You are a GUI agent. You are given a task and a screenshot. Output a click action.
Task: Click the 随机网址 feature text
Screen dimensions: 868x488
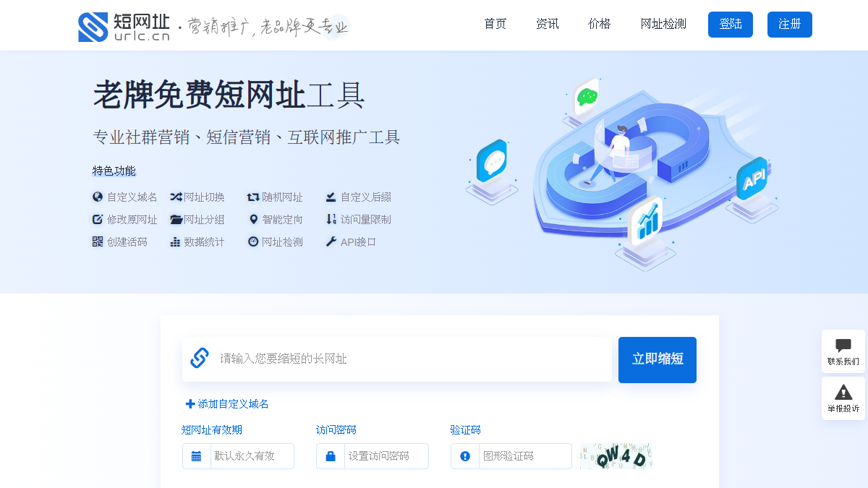[x=282, y=197]
